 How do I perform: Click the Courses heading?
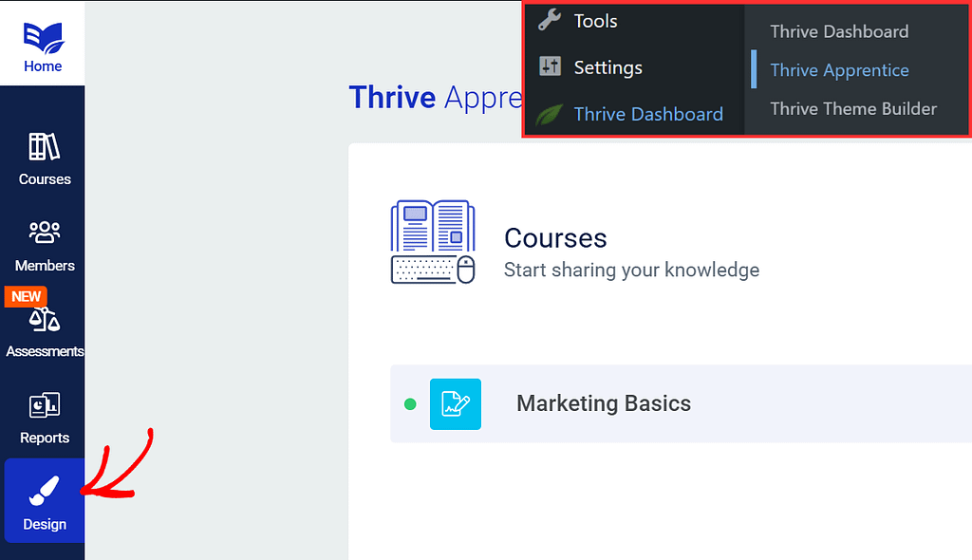pos(555,238)
